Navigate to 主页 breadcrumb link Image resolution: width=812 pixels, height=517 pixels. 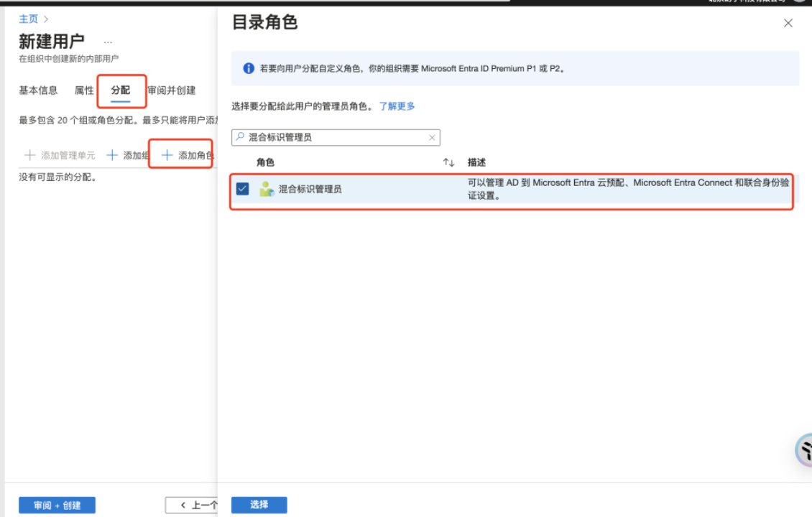click(x=29, y=19)
